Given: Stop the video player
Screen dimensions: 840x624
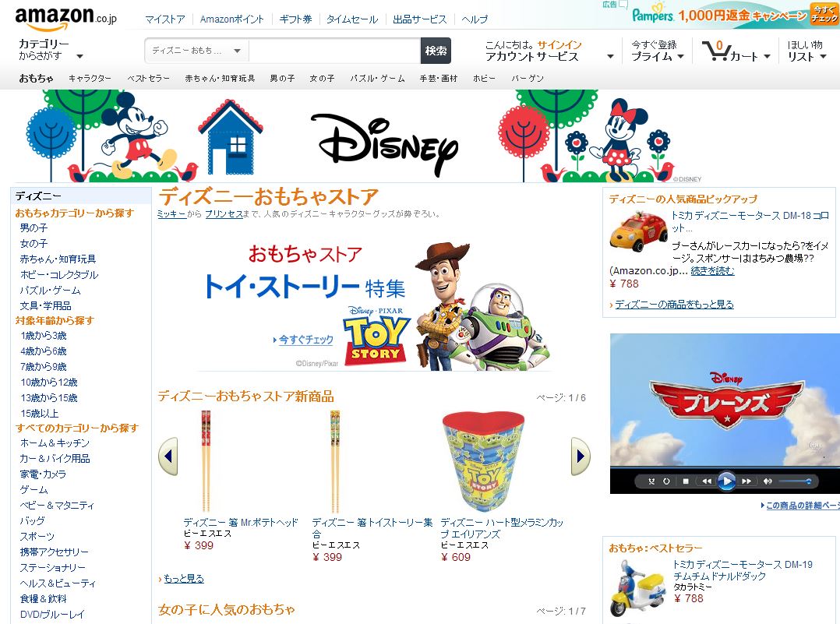Looking at the screenshot, I should pos(685,481).
